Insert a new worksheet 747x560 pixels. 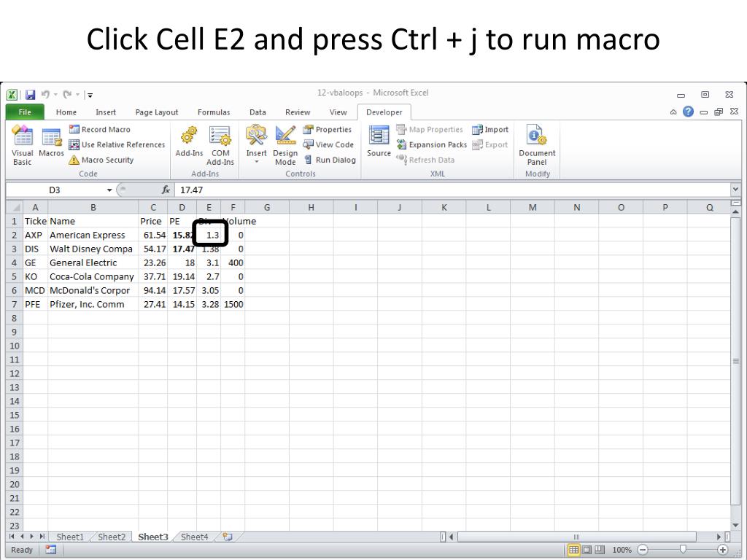[x=228, y=537]
